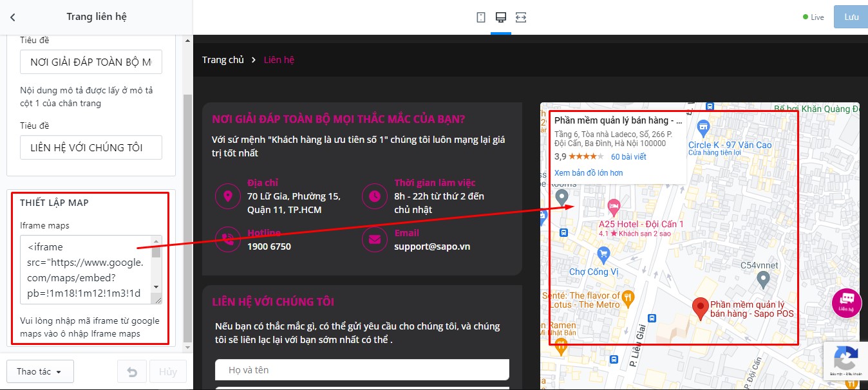The width and height of the screenshot is (868, 390).
Task: Click the red Sapo POS map marker
Action: pyautogui.click(x=700, y=310)
